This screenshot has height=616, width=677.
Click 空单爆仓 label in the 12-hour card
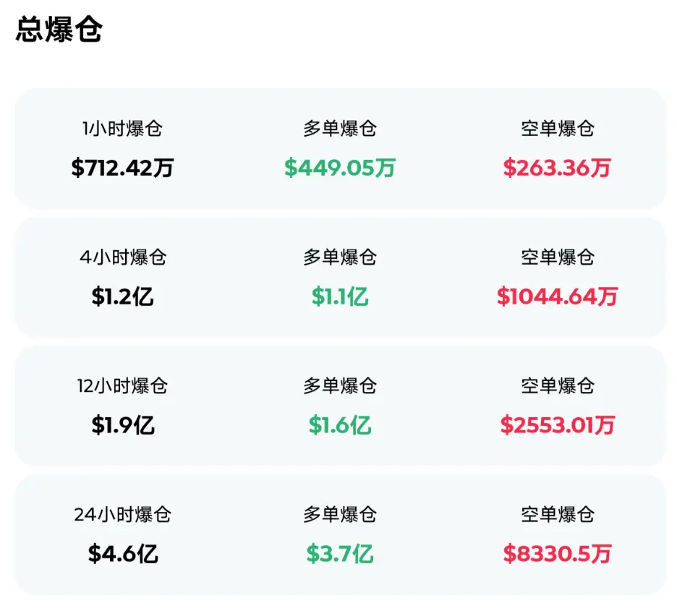coord(557,386)
